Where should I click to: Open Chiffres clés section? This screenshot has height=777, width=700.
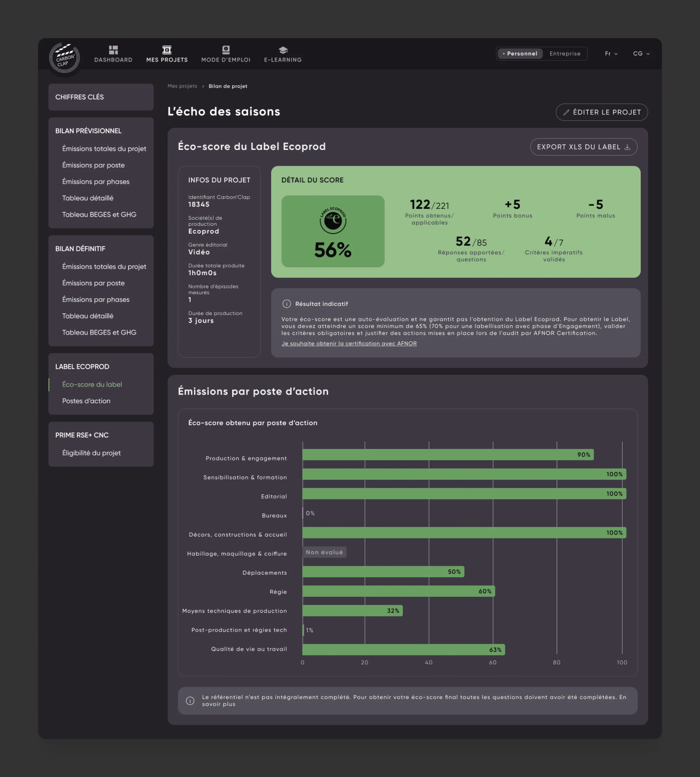[x=101, y=97]
